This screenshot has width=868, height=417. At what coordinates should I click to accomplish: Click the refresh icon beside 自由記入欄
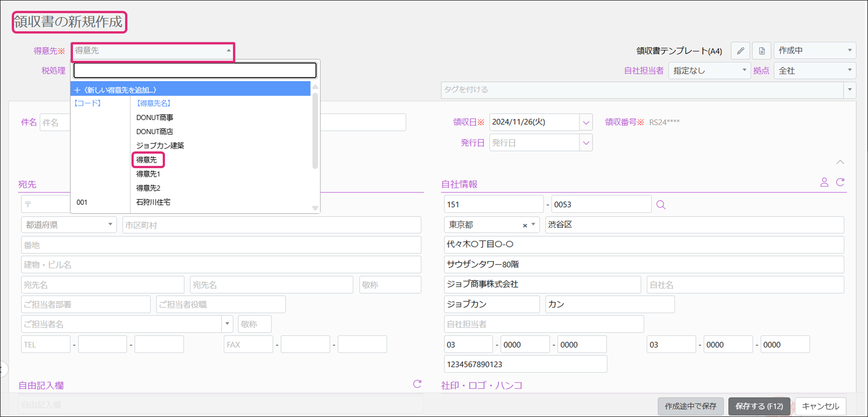[417, 384]
